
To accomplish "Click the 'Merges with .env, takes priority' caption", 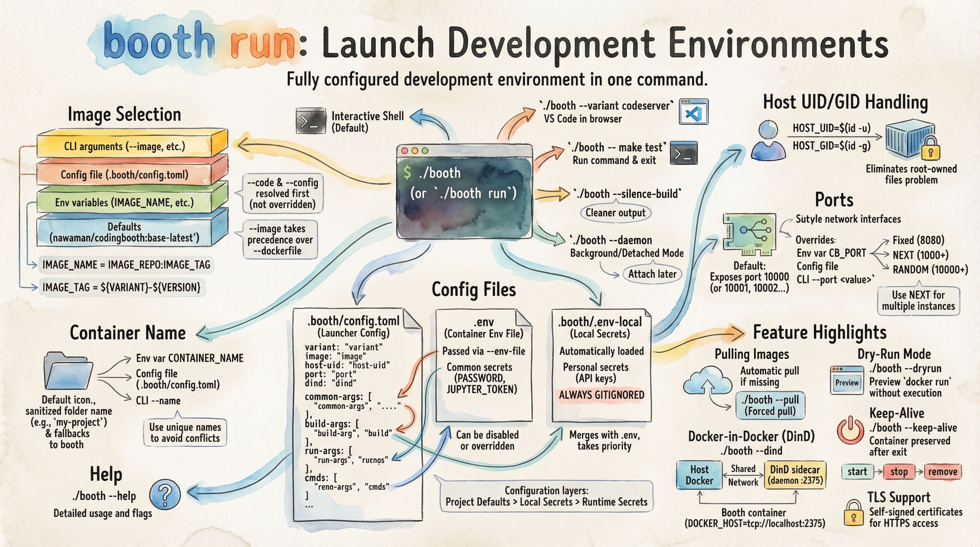I will (604, 440).
